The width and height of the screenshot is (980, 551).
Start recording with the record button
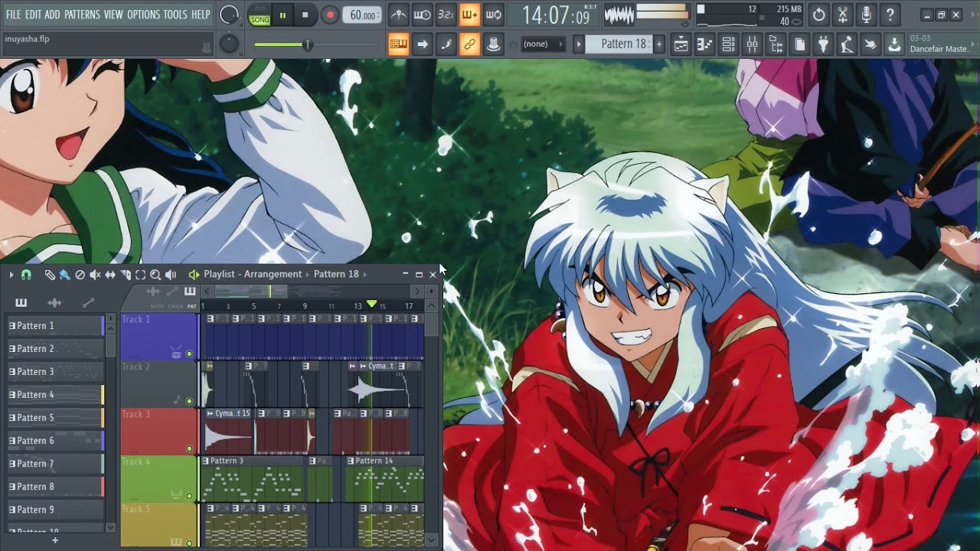tap(330, 15)
